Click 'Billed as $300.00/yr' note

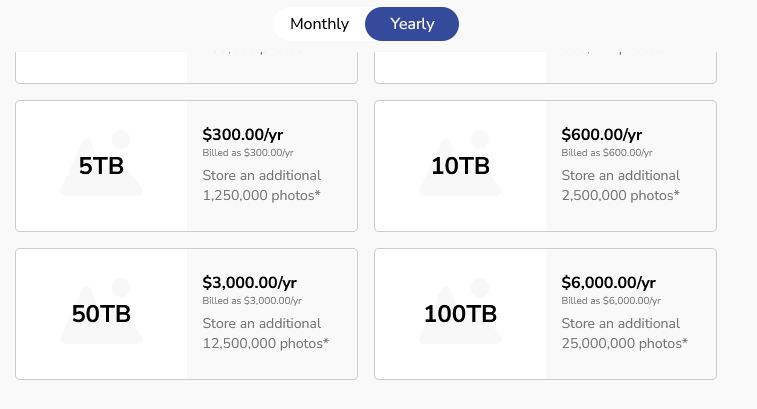pyautogui.click(x=248, y=153)
